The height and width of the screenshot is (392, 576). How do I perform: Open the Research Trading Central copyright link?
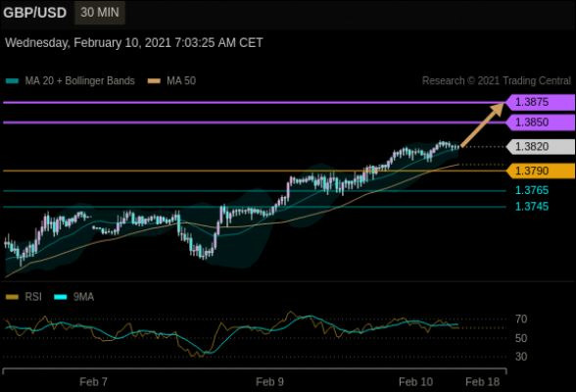click(497, 80)
